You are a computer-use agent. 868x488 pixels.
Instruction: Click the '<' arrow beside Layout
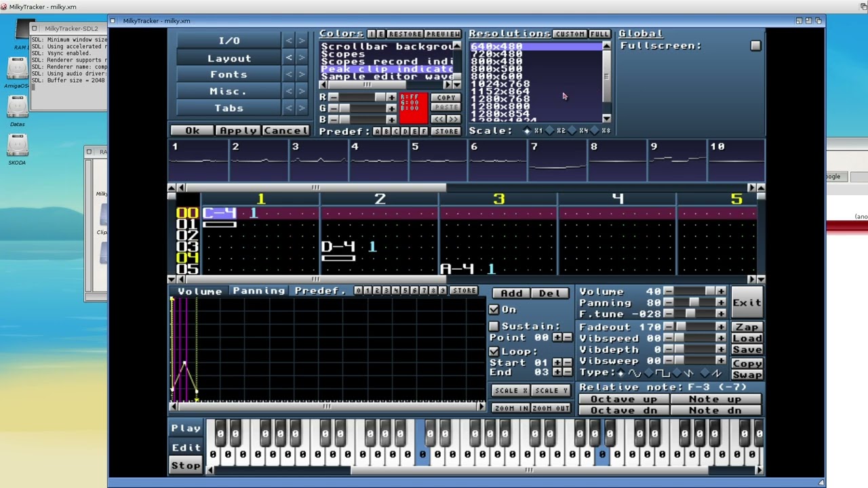click(289, 58)
